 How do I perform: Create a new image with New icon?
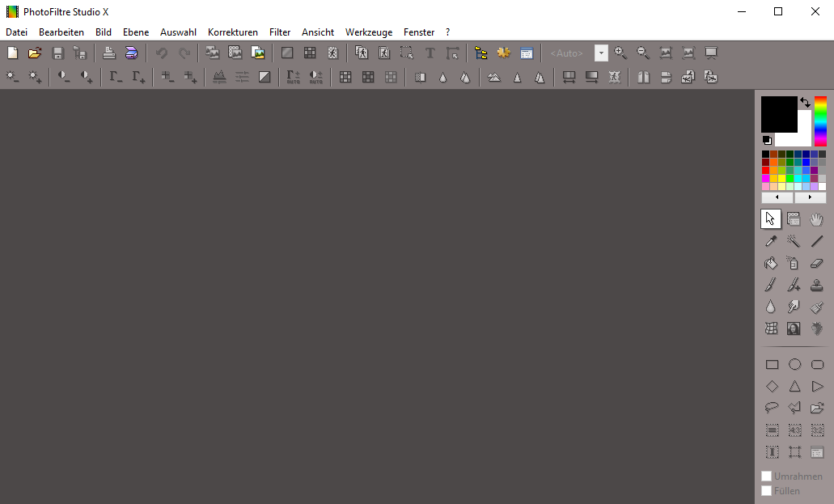pos(12,53)
